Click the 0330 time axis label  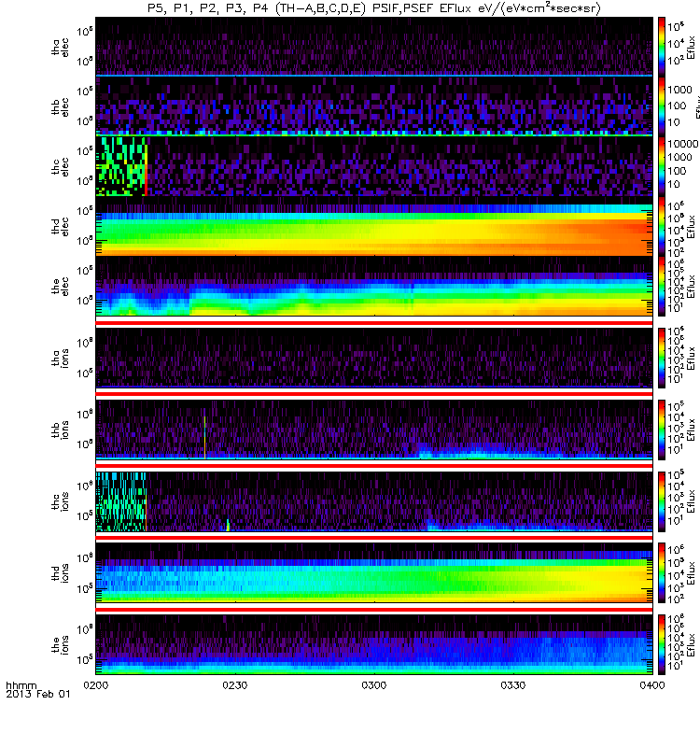tap(512, 685)
